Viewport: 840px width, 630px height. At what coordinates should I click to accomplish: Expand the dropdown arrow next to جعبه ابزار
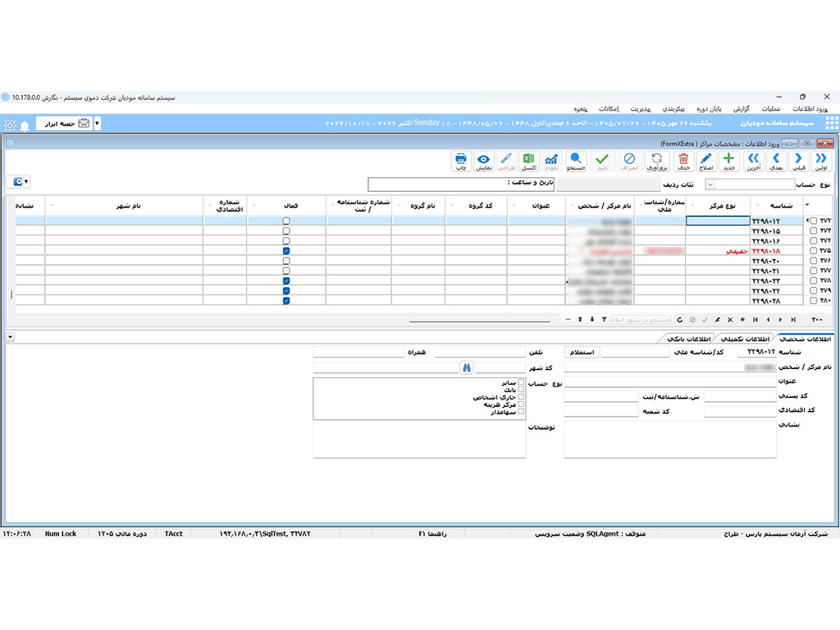(97, 123)
